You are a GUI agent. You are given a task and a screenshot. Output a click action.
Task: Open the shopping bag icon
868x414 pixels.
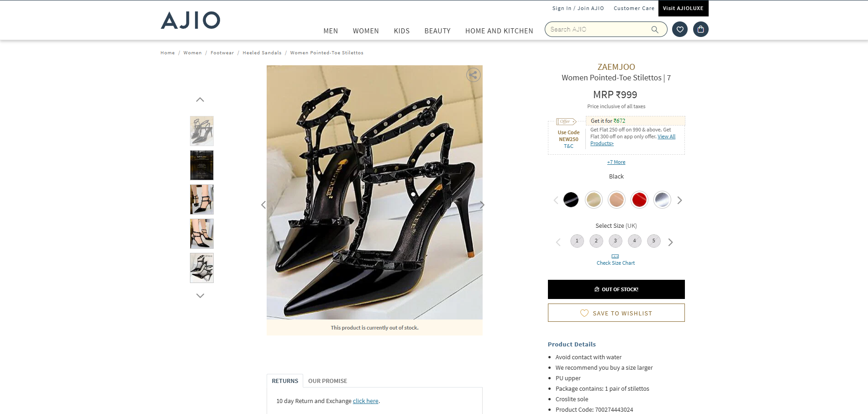[700, 30]
